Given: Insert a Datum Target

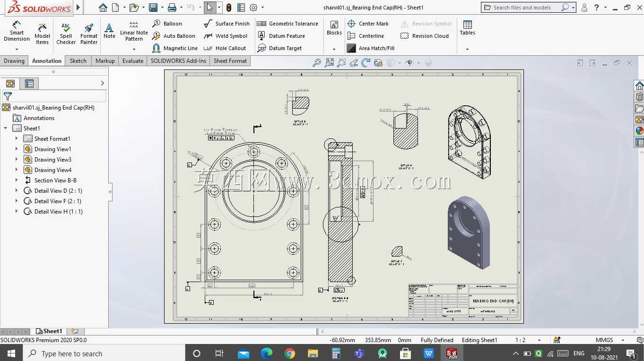Looking at the screenshot, I should click(279, 48).
